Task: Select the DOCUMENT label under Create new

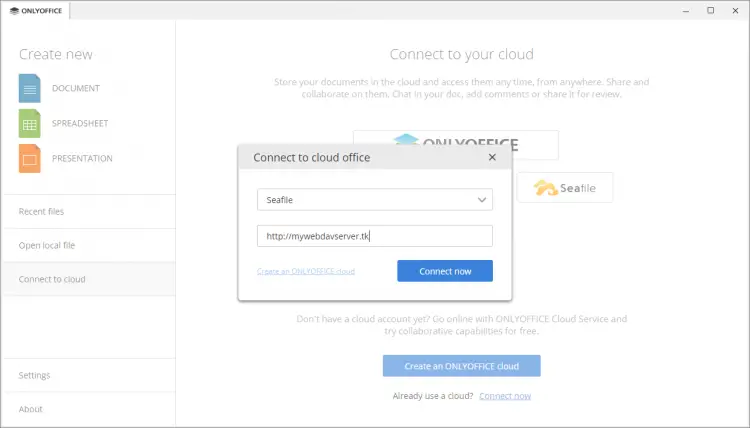Action: click(76, 88)
